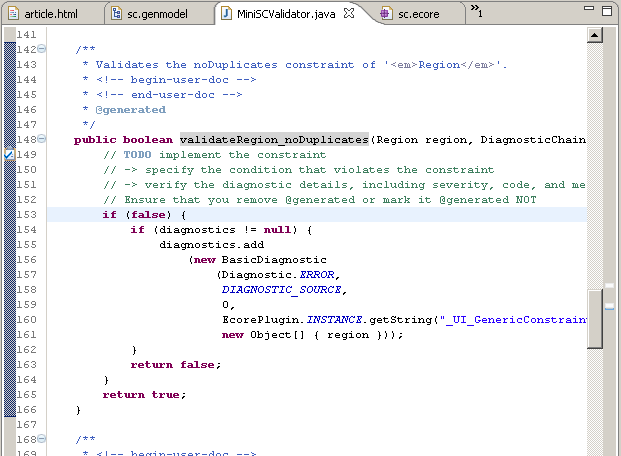
Task: Collapse the Javadoc comment at line 142
Action: [41, 49]
